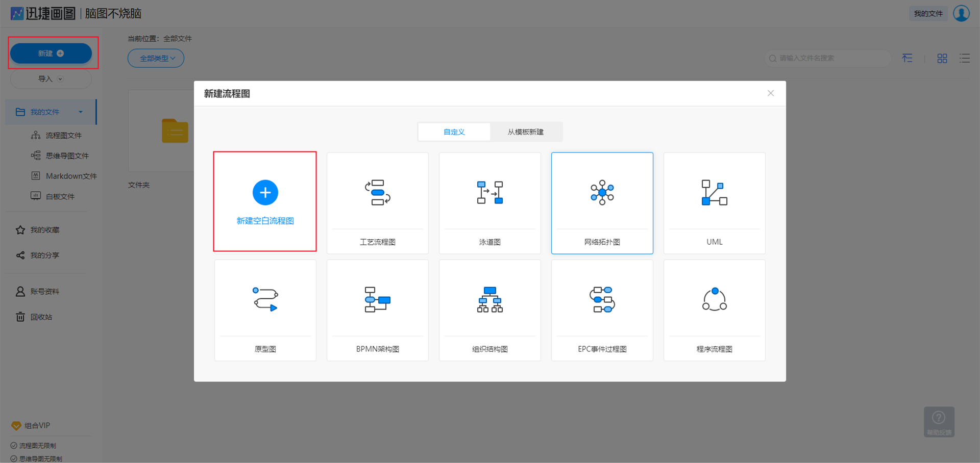Select the 组织结构图 org chart icon
Image resolution: width=980 pixels, height=463 pixels.
click(x=489, y=300)
